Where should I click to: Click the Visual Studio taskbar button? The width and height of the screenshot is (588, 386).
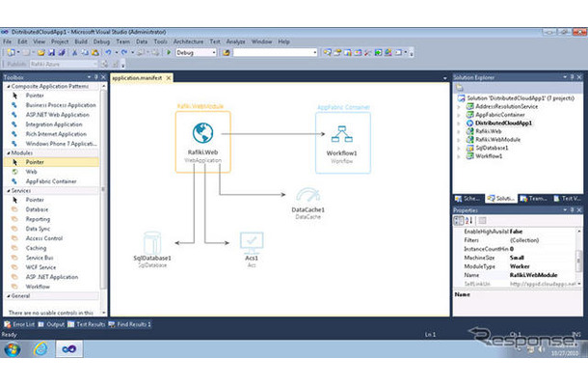69,349
